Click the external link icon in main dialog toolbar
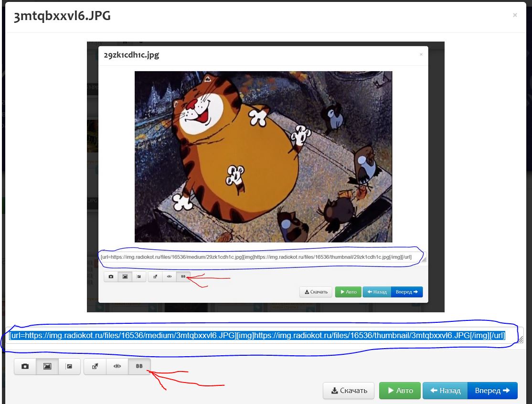Screen dimensions: 532x404 (x=95, y=366)
